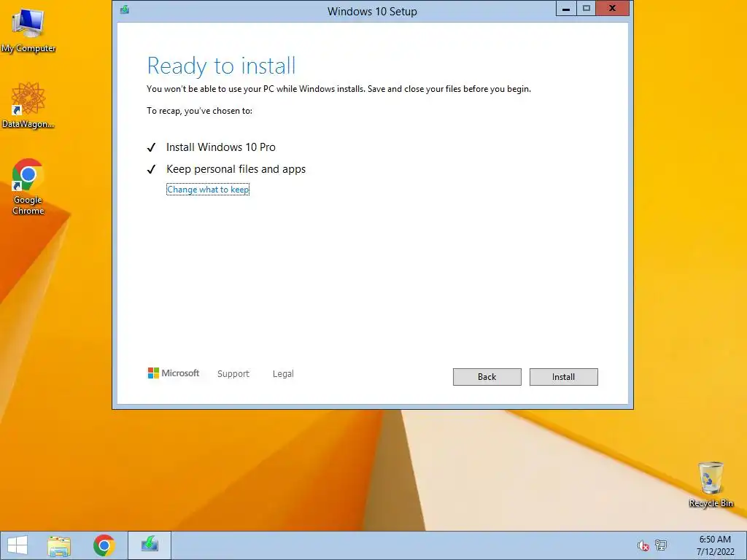Viewport: 747px width, 560px height.
Task: Click checkmark beside Install Windows 10 Pro
Action: 152,147
